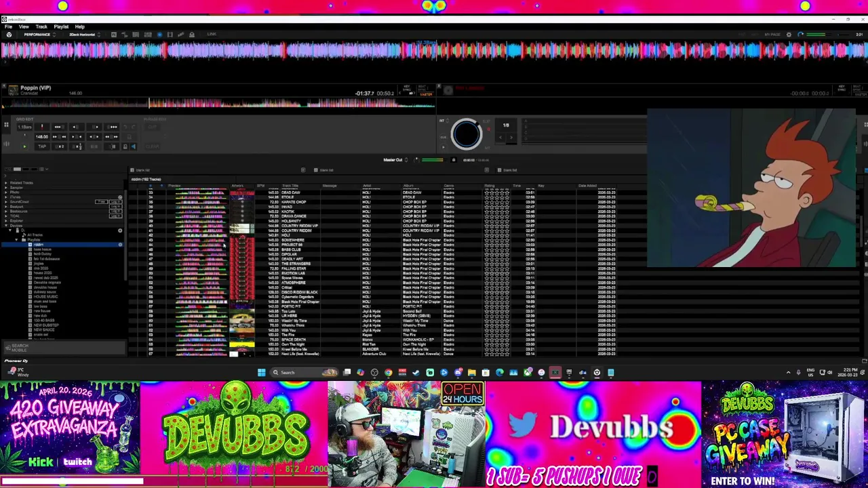
Task: Open the Track menu
Action: click(x=41, y=26)
